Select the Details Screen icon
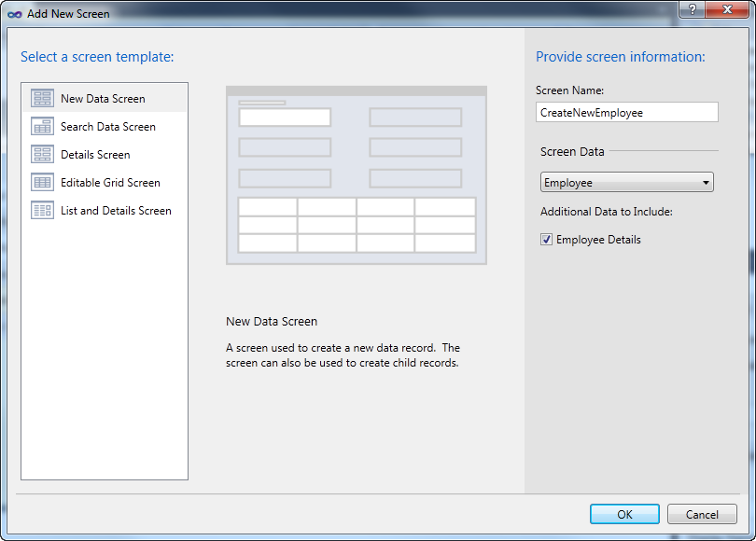This screenshot has height=541, width=756. tap(42, 153)
